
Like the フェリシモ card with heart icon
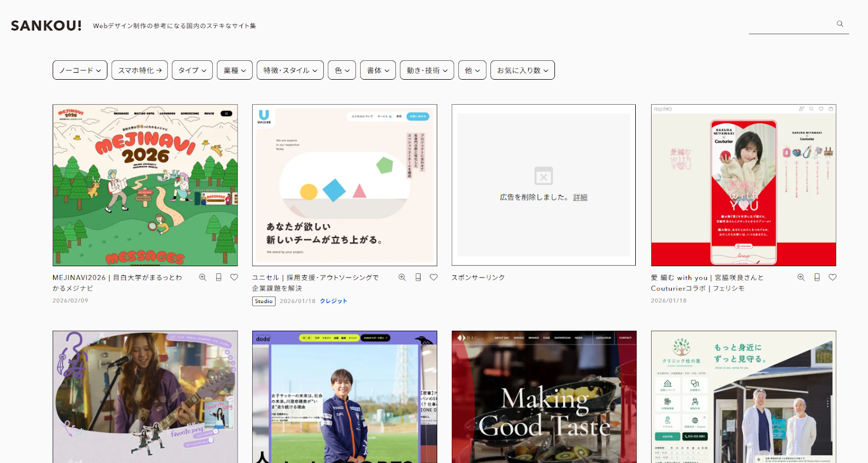pyautogui.click(x=833, y=277)
